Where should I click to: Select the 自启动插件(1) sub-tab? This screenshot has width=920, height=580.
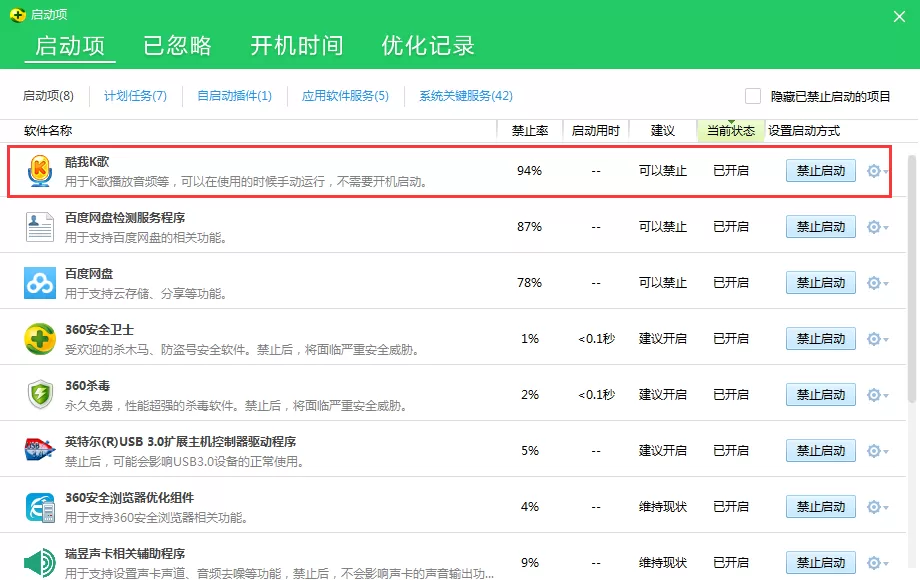point(235,96)
